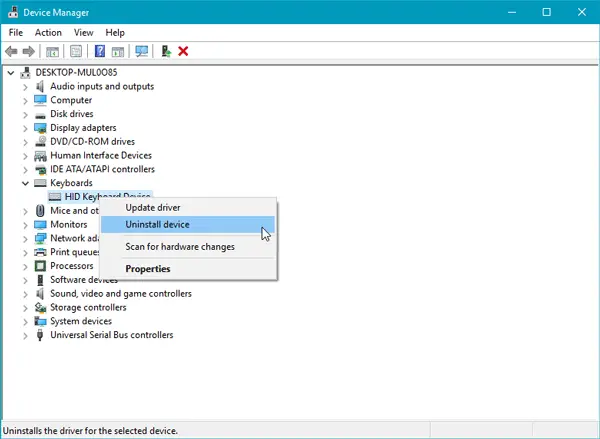This screenshot has height=439, width=600.
Task: Open the Action menu
Action: point(48,33)
